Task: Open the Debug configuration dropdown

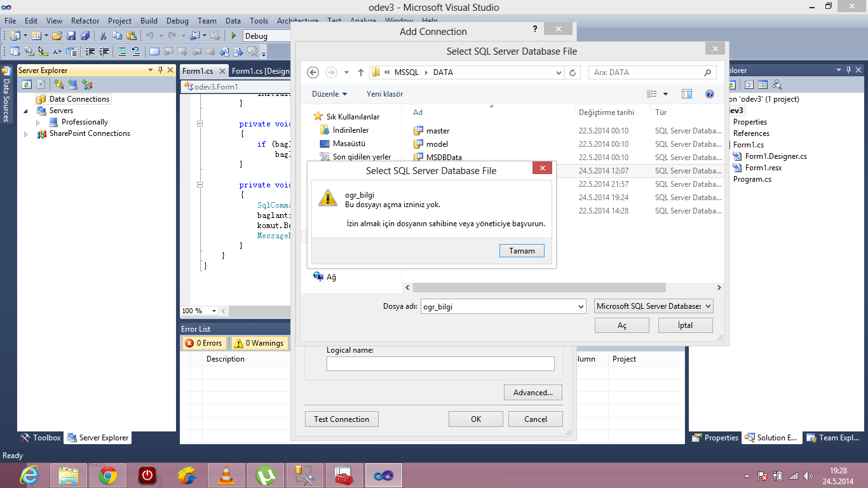Action: pyautogui.click(x=266, y=36)
